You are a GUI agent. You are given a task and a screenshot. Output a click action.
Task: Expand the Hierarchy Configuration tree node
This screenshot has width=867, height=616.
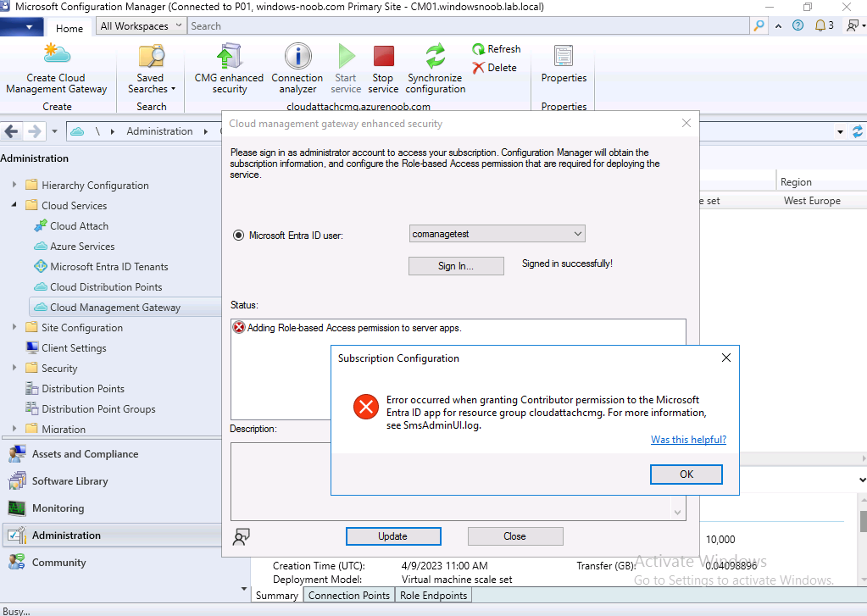(14, 185)
